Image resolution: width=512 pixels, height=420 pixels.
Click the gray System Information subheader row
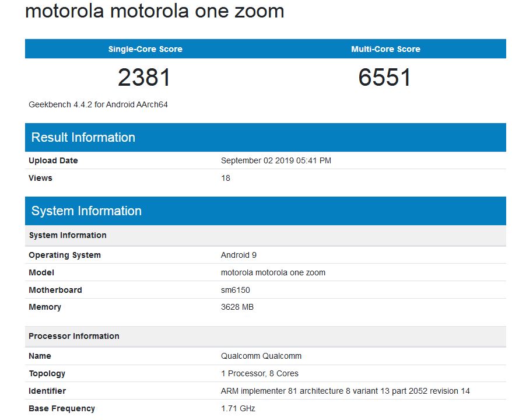pyautogui.click(x=265, y=235)
